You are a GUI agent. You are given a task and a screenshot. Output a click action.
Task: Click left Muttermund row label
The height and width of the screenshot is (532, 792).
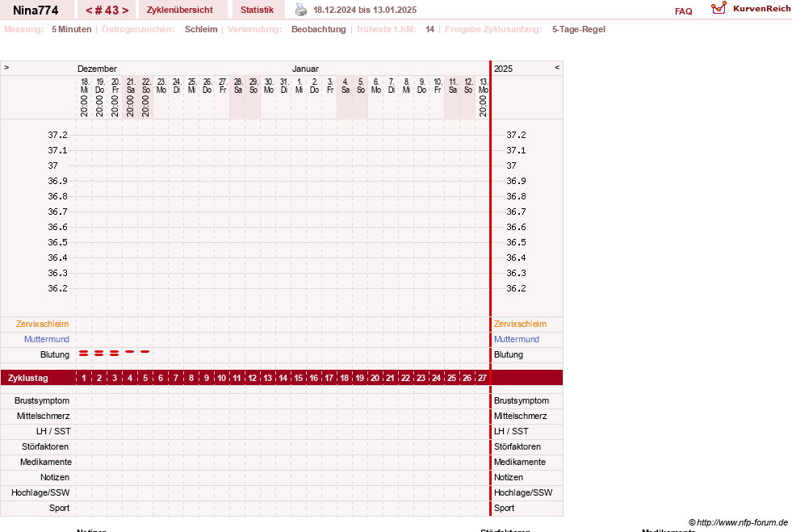coord(47,339)
